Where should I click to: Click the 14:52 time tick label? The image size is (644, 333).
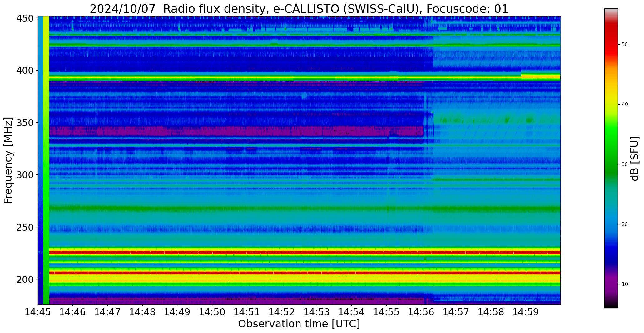(282, 311)
